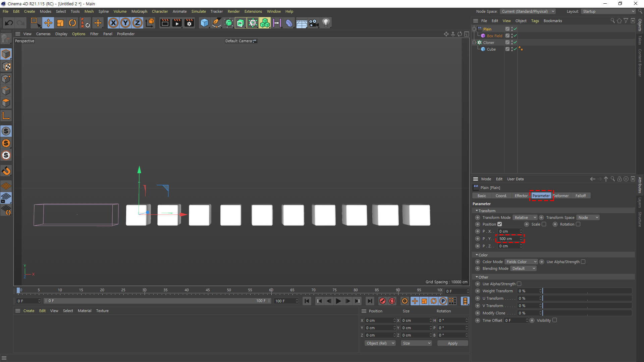Collapse the Transform section

pos(477,211)
